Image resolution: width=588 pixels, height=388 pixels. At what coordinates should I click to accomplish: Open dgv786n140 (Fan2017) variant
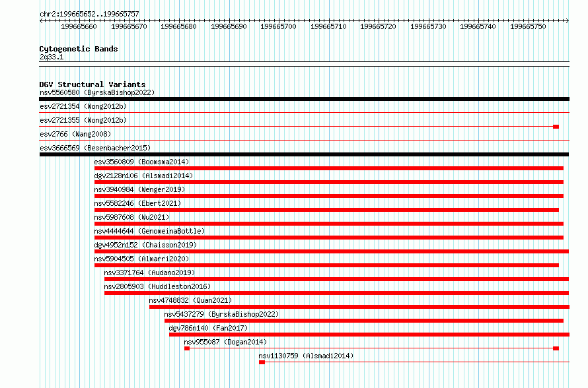click(209, 328)
